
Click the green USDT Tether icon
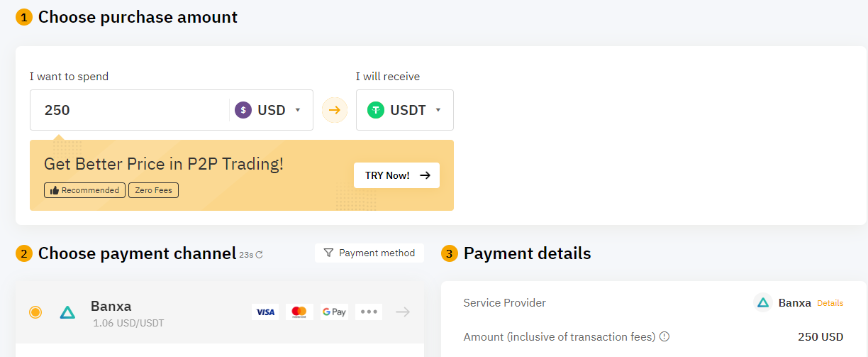(x=376, y=110)
